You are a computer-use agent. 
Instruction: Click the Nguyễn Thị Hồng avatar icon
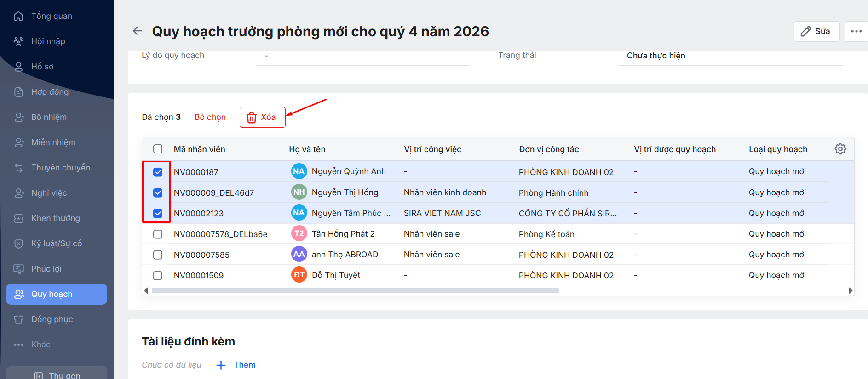tap(299, 192)
